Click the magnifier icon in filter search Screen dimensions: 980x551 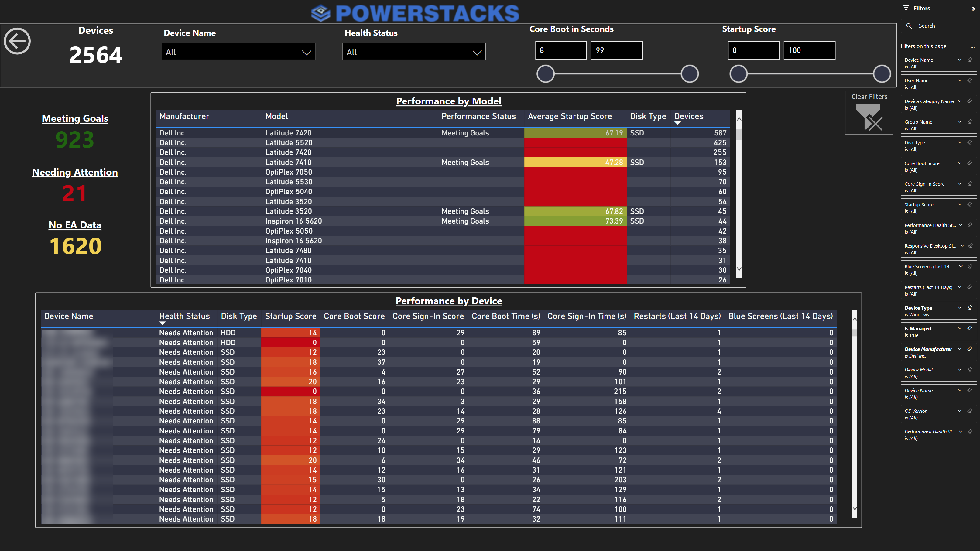pos(909,26)
